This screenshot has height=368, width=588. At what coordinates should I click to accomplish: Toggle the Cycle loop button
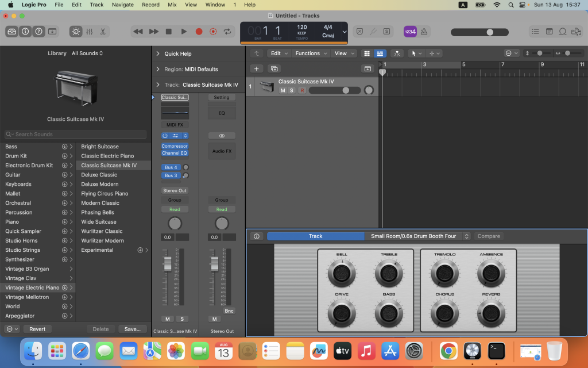pyautogui.click(x=227, y=32)
